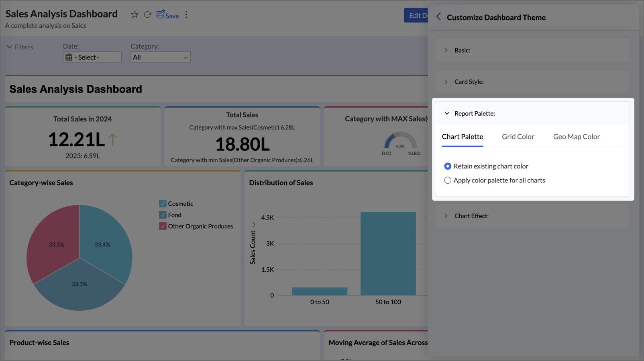Open the three-dot more options menu
The image size is (644, 361).
click(186, 15)
